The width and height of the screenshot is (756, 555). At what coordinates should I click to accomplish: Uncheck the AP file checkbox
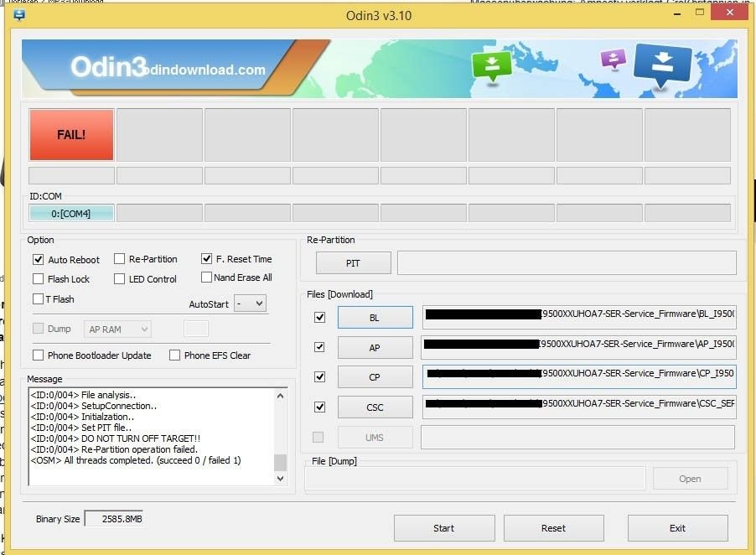click(x=319, y=347)
